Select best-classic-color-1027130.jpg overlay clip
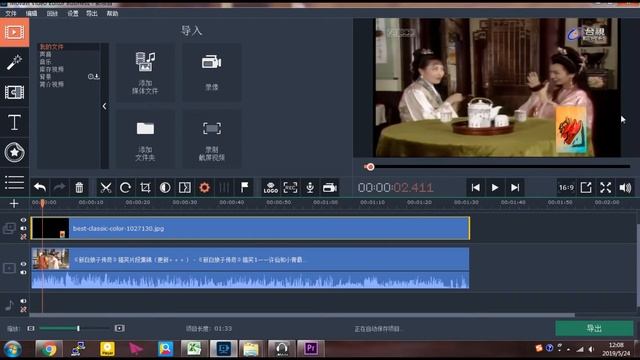Screen dimensions: 640x360 [250, 228]
